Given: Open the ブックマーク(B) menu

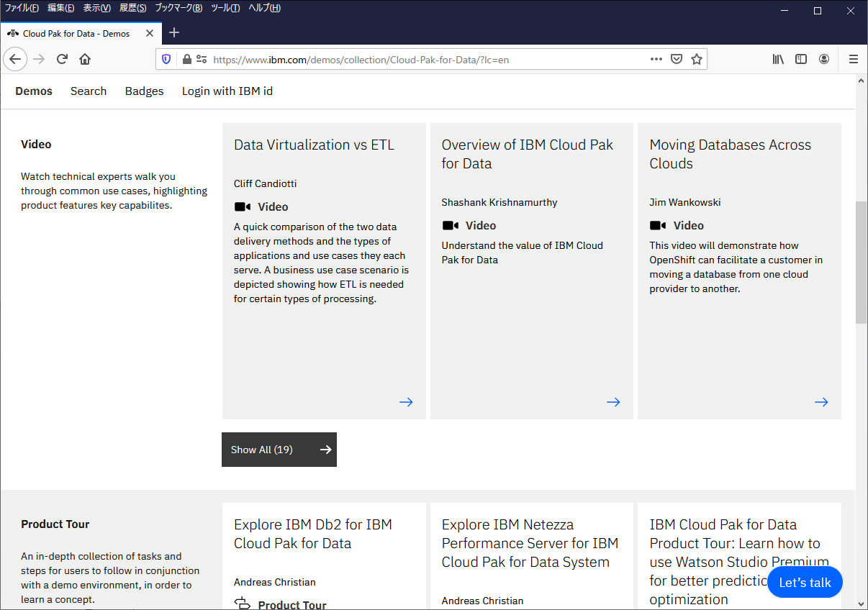Looking at the screenshot, I should (x=178, y=8).
